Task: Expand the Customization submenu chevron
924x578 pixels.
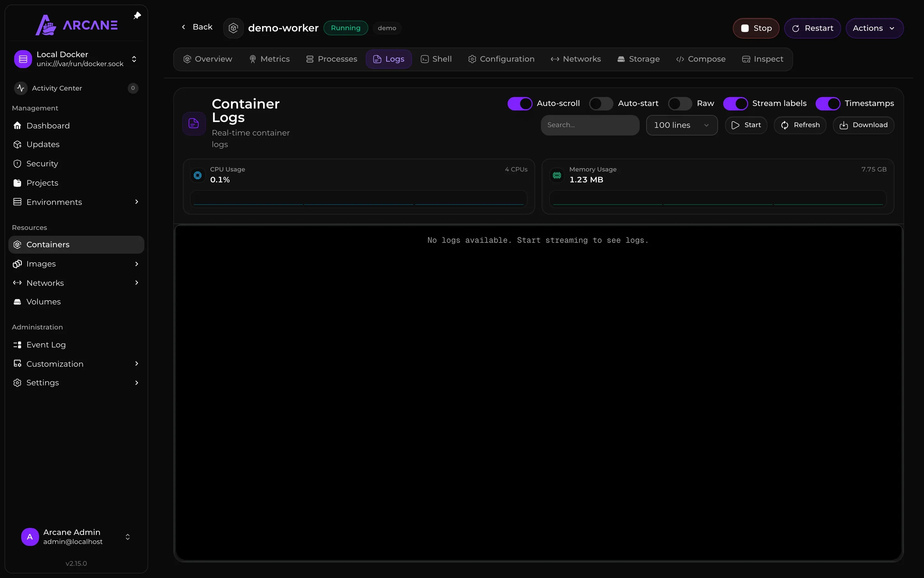Action: (137, 364)
